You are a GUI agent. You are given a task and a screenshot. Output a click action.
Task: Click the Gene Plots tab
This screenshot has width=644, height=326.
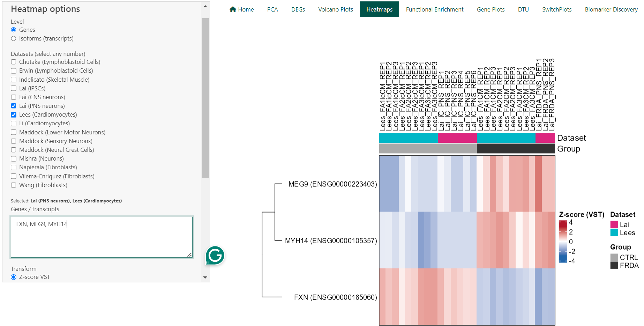coord(491,9)
